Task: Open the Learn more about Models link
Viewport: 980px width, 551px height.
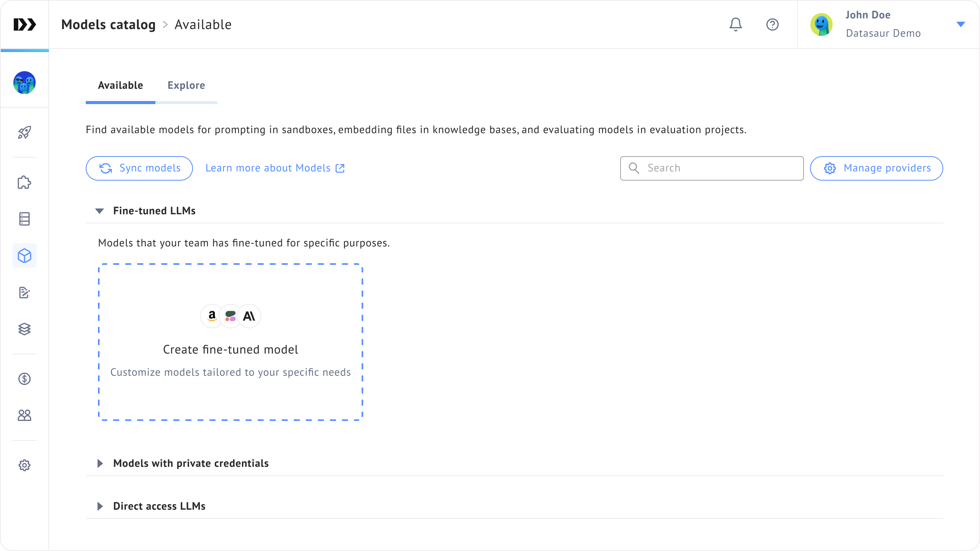Action: tap(275, 168)
